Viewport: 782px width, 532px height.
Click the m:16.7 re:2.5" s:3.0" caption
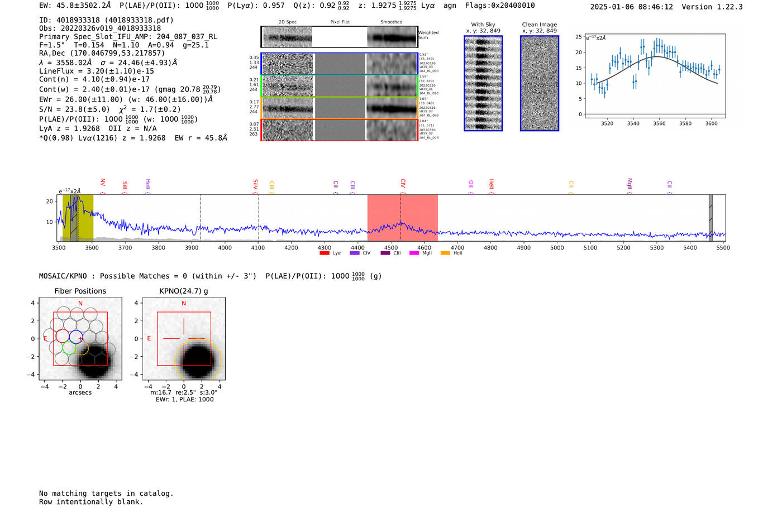tap(184, 393)
